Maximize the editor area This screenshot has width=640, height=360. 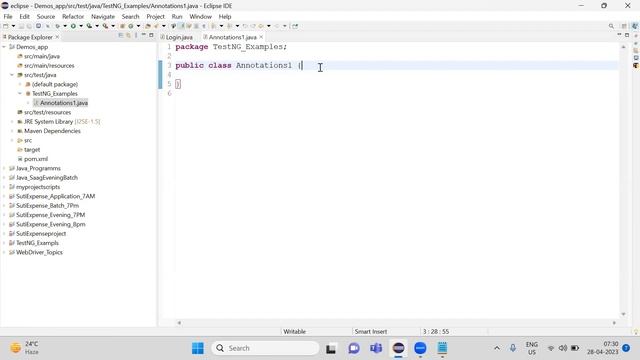(x=627, y=36)
